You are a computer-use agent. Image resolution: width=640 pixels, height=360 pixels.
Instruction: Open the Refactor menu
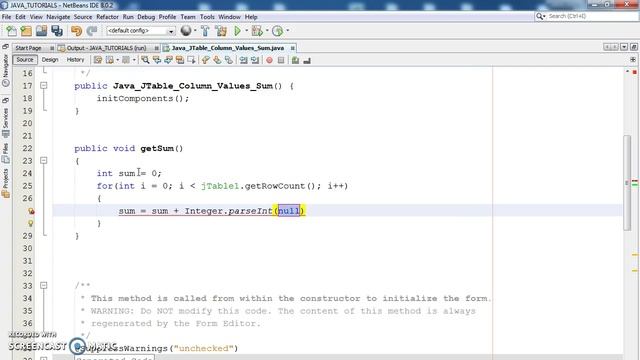(107, 17)
